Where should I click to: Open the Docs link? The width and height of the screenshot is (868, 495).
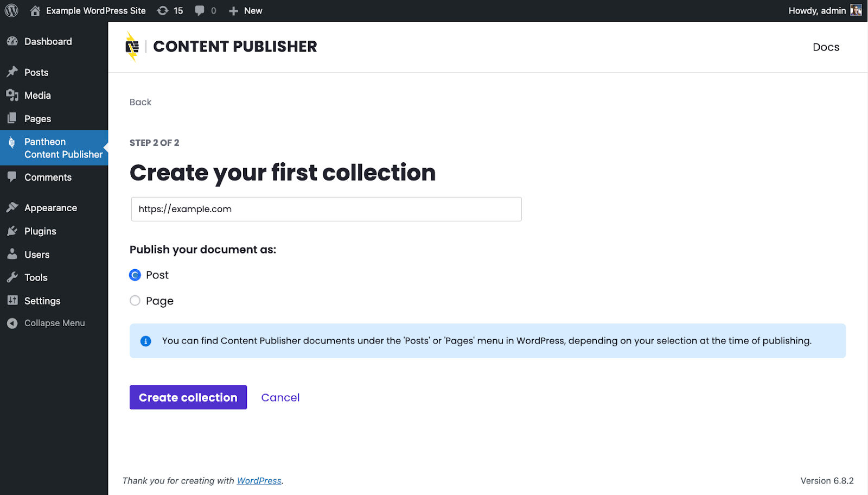(826, 47)
